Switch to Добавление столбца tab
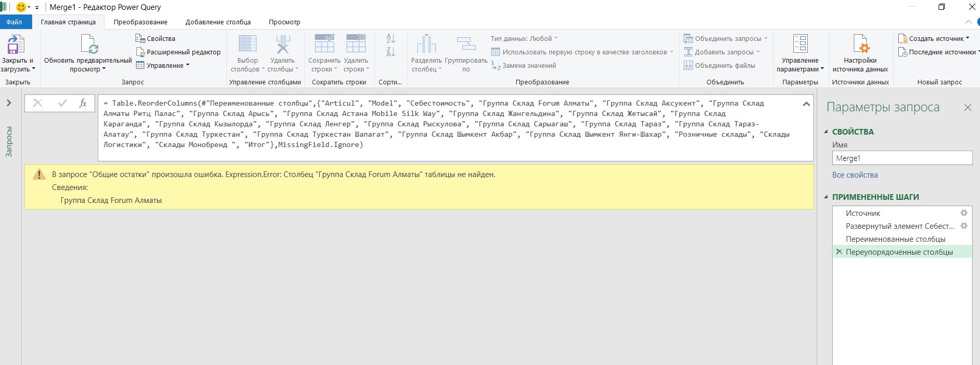This screenshot has width=980, height=365. point(218,22)
